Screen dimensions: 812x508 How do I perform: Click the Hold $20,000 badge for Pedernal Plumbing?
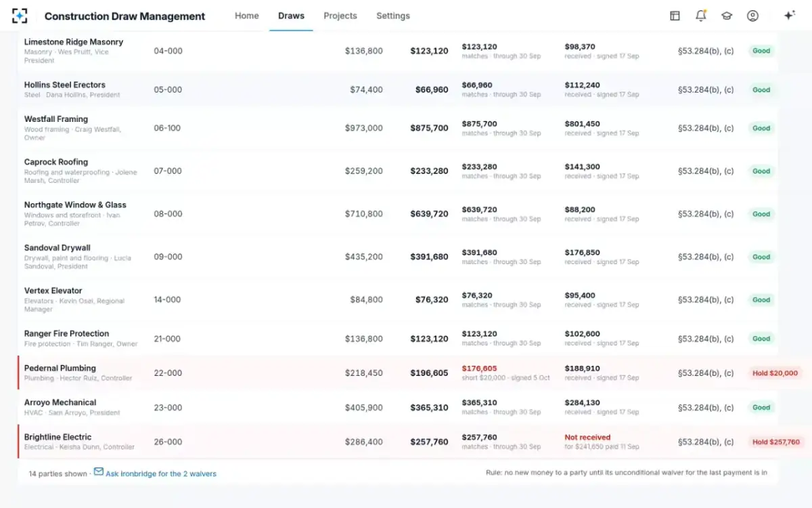(775, 373)
